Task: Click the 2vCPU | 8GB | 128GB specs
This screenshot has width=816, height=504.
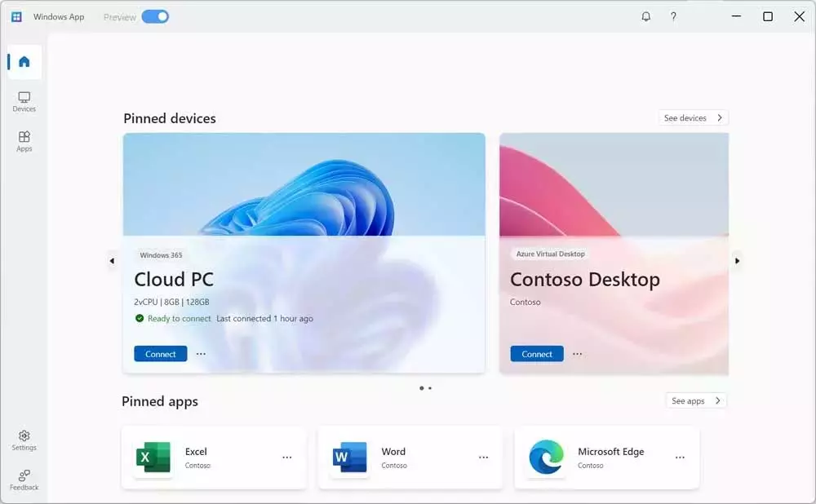Action: tap(171, 302)
